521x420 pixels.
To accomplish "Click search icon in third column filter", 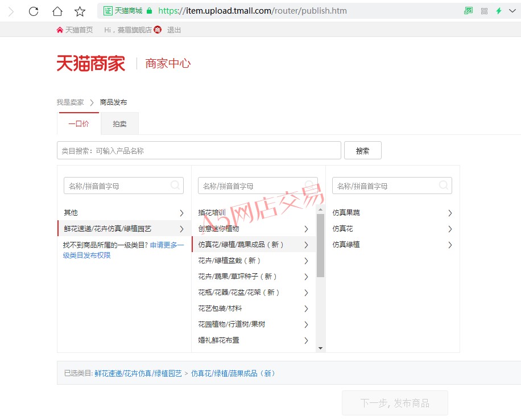I will click(444, 185).
